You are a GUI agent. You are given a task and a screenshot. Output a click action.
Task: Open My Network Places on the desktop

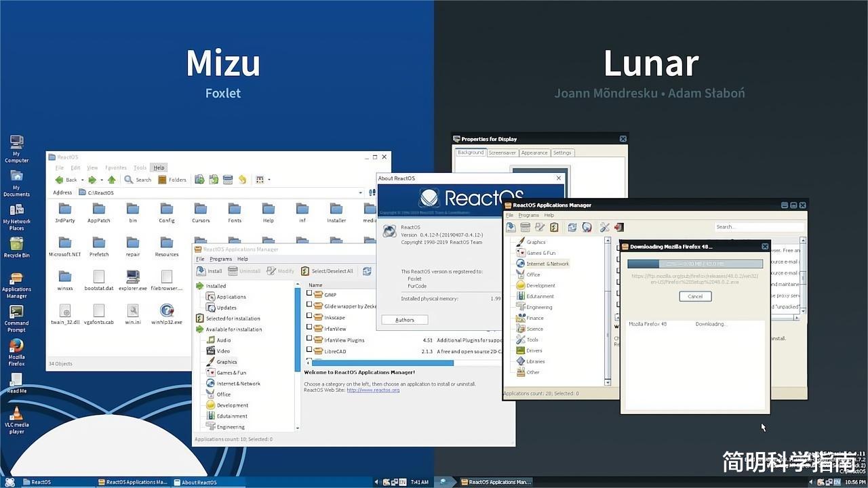[x=16, y=217]
